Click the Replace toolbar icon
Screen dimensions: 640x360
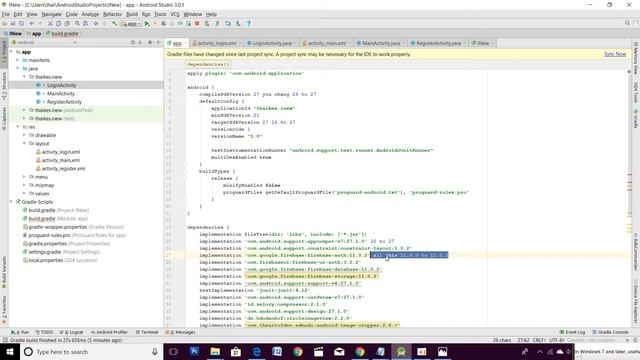point(85,24)
